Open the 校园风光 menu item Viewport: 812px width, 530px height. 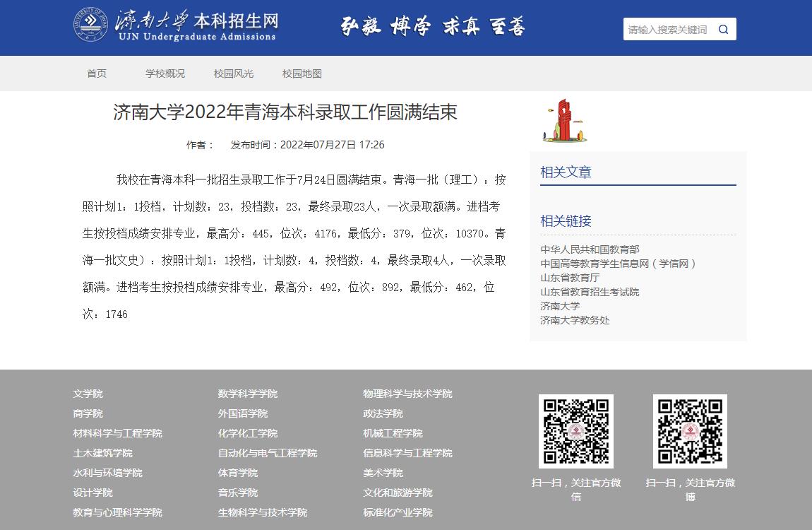pyautogui.click(x=234, y=73)
